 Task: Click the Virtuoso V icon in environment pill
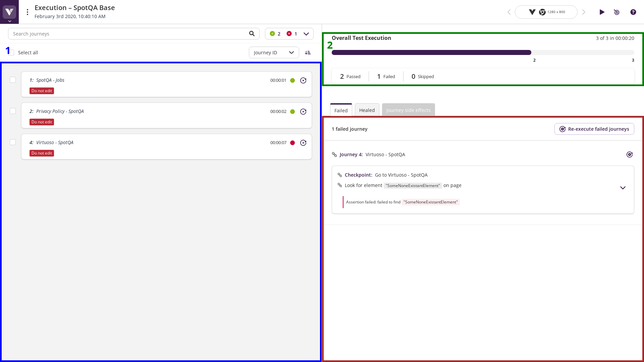(x=532, y=12)
